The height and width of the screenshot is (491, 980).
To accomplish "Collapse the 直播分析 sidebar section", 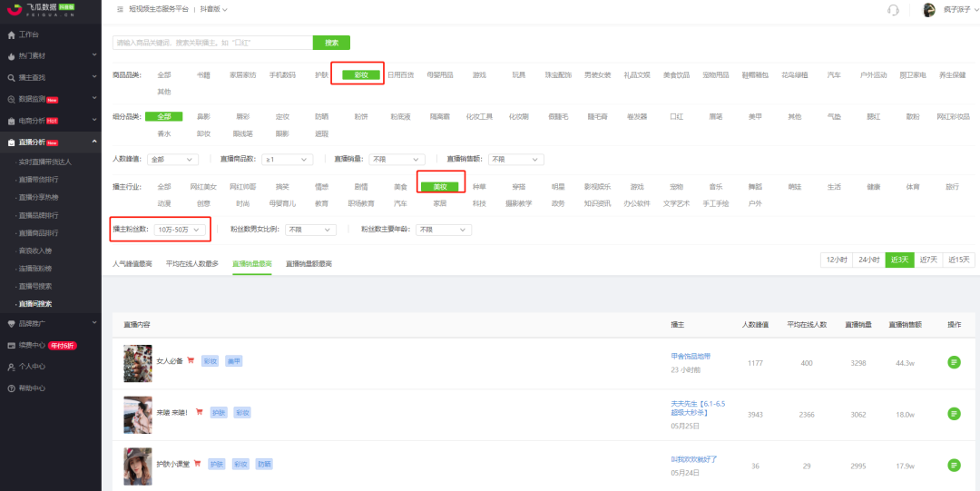I will 94,142.
